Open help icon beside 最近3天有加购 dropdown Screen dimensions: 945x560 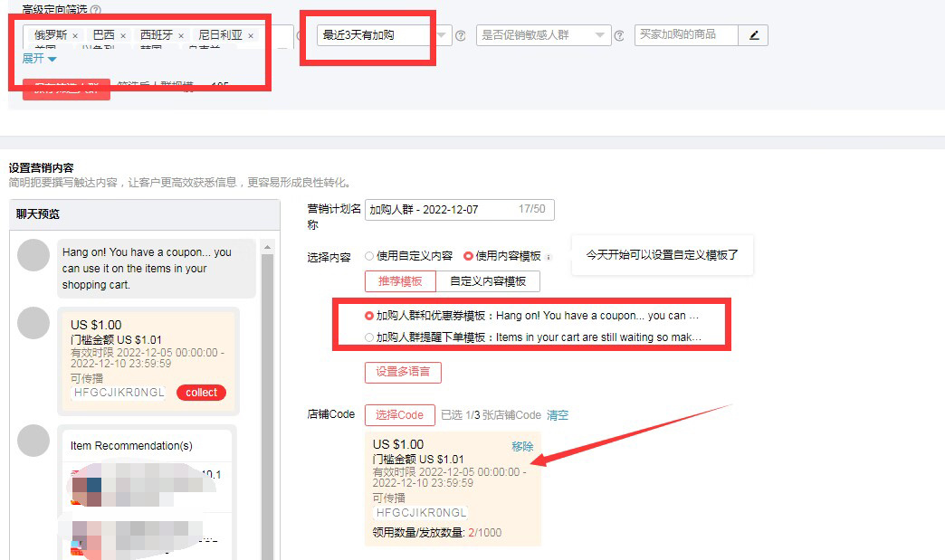click(461, 35)
